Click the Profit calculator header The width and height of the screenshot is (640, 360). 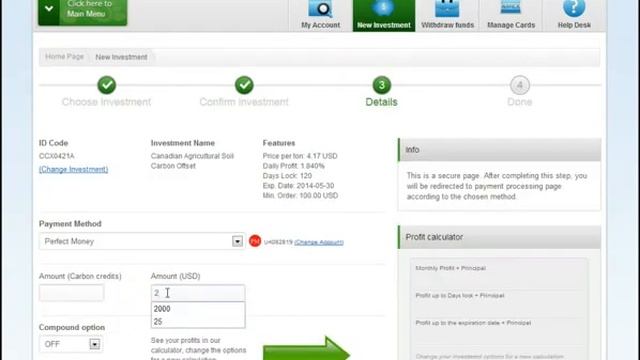click(499, 237)
